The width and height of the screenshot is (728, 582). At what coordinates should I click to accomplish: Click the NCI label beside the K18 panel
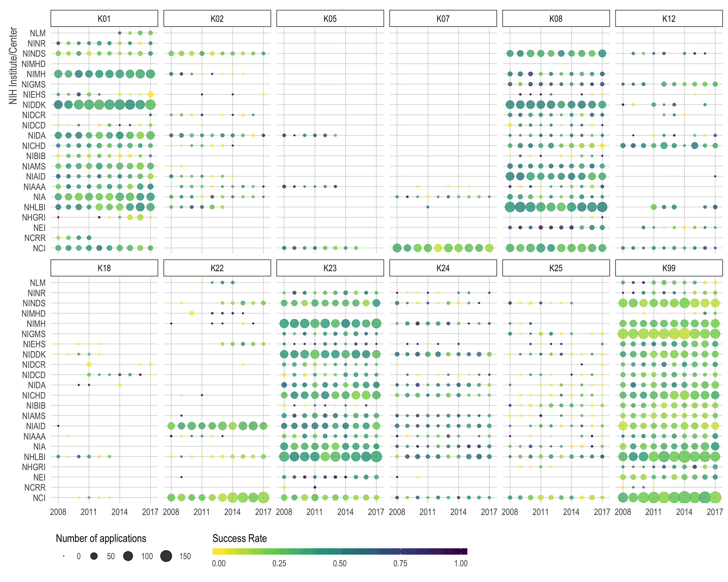click(39, 498)
